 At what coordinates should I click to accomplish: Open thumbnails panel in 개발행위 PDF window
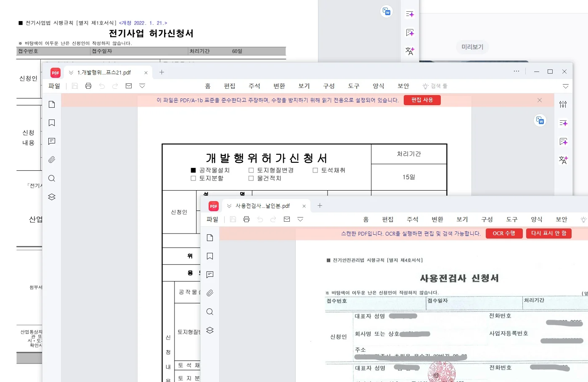[52, 104]
